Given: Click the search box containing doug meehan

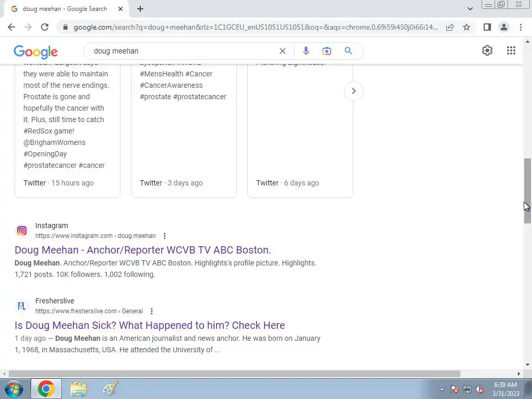Looking at the screenshot, I should tap(183, 51).
